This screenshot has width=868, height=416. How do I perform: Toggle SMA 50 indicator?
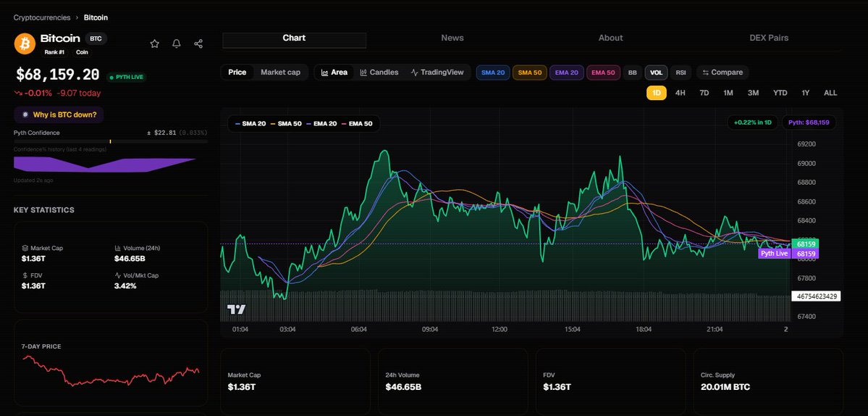pyautogui.click(x=530, y=72)
